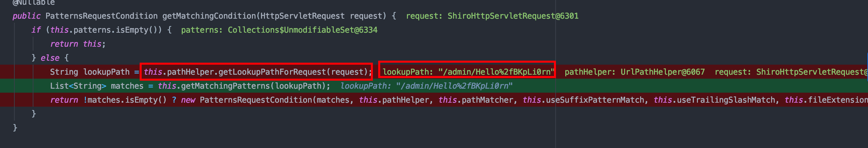Click the Collections$UnmodifiableSet@6334 inline hint
This screenshot has width=868, height=148.
click(x=302, y=30)
